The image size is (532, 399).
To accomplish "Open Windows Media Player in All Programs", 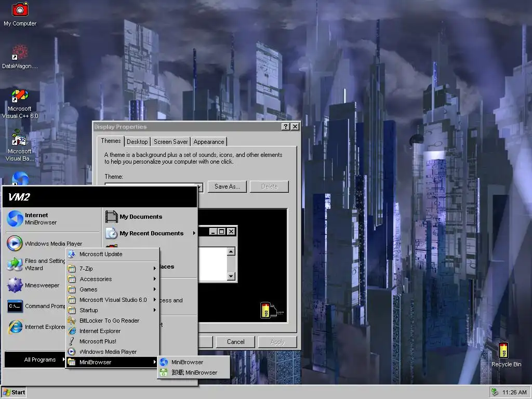I will [x=112, y=352].
